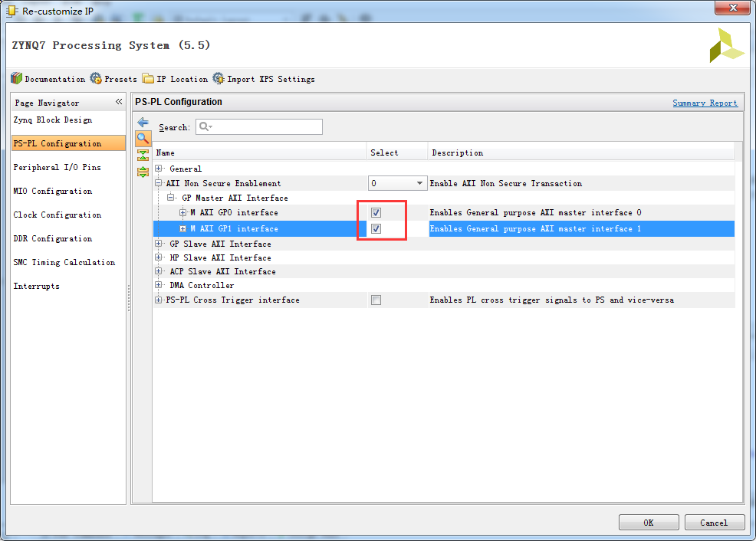756x541 pixels.
Task: Collapse AXI Non Secure Enablement node
Action: click(x=159, y=183)
